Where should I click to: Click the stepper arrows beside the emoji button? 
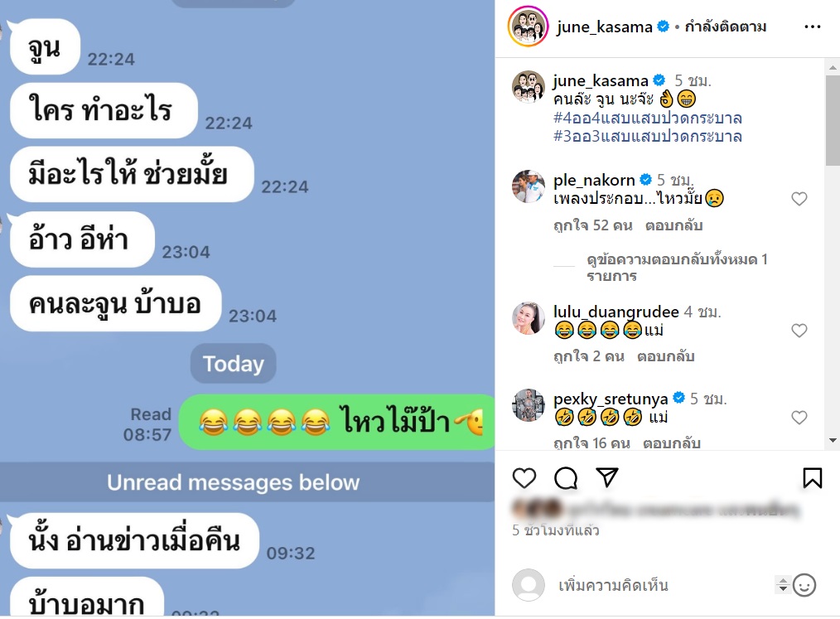coord(783,585)
